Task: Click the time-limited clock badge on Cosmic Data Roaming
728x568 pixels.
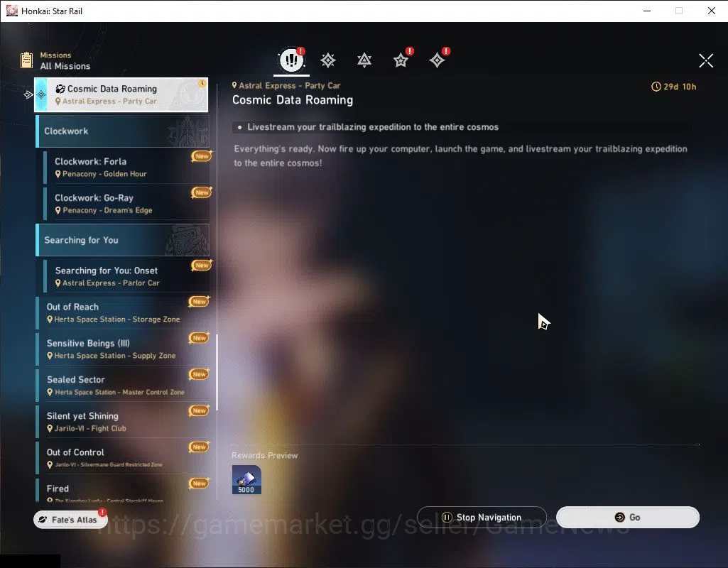Action: click(202, 84)
